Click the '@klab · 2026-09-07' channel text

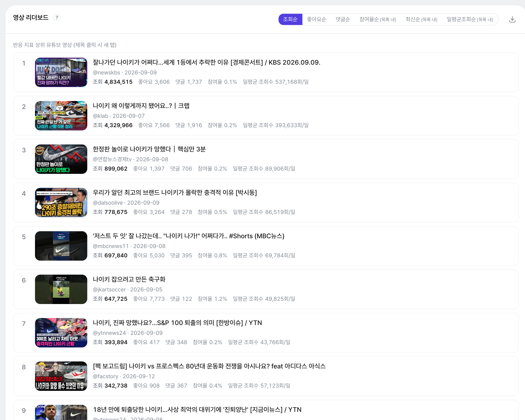tap(119, 116)
